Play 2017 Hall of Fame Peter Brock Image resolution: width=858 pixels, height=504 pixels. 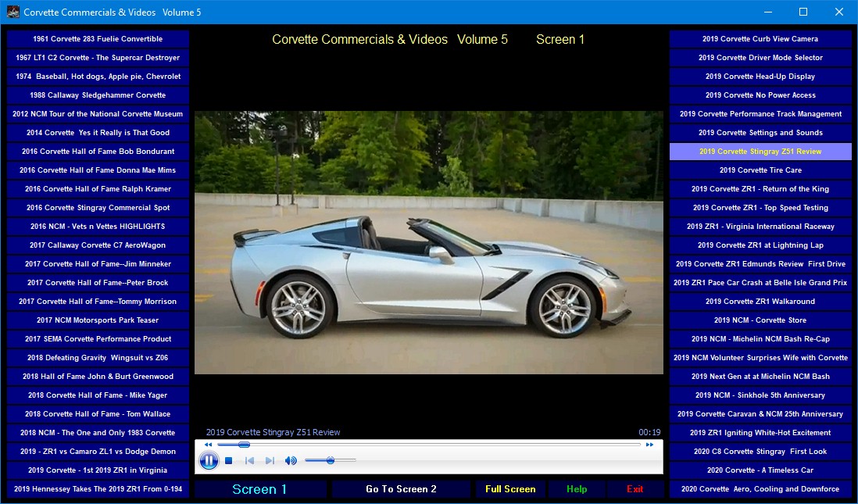tap(98, 283)
